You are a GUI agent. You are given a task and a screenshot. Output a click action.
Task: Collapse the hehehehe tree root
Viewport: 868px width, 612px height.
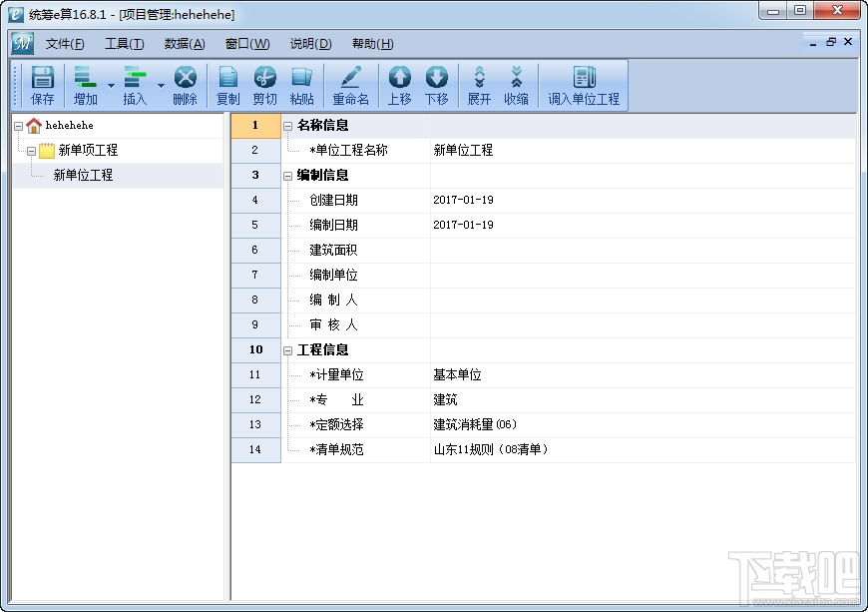point(18,126)
